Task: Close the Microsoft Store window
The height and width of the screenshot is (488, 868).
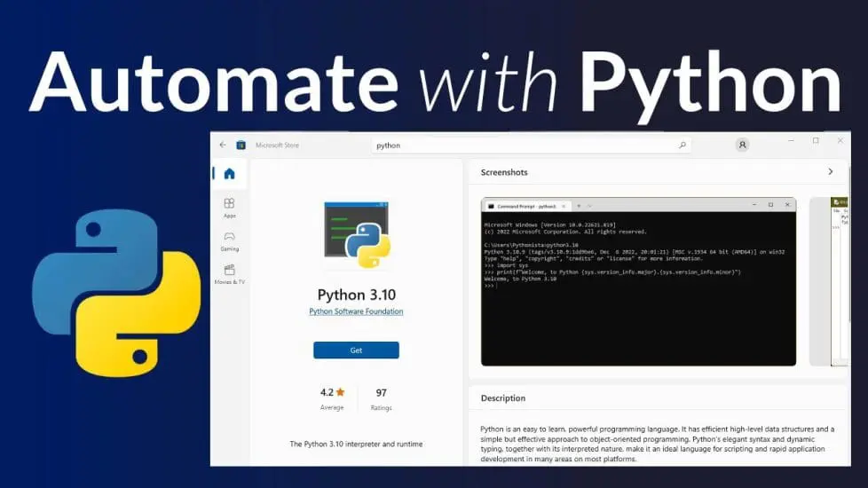Action: click(x=840, y=140)
